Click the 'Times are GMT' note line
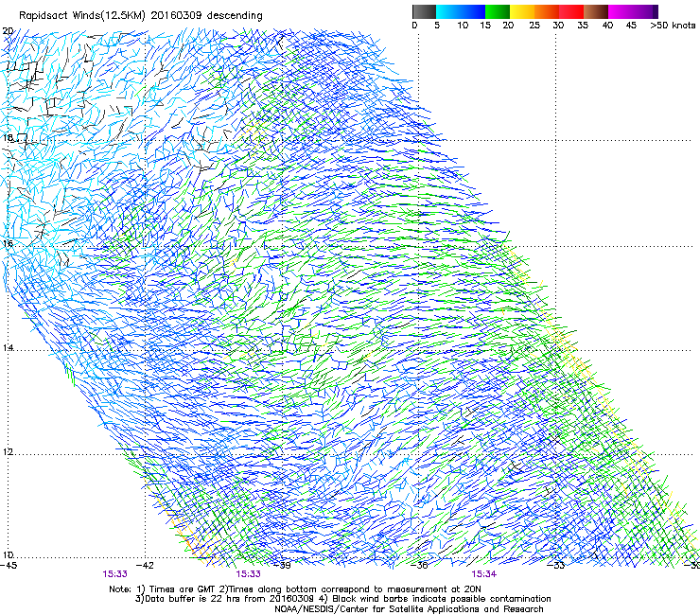Viewport: 700px width, 615px height. (x=295, y=589)
